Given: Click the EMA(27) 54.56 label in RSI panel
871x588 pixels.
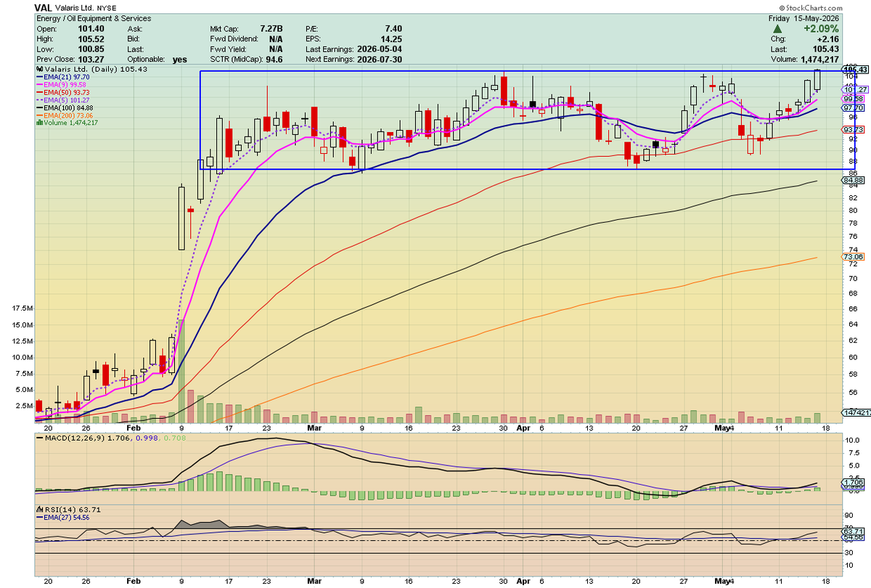Looking at the screenshot, I should pos(62,518).
